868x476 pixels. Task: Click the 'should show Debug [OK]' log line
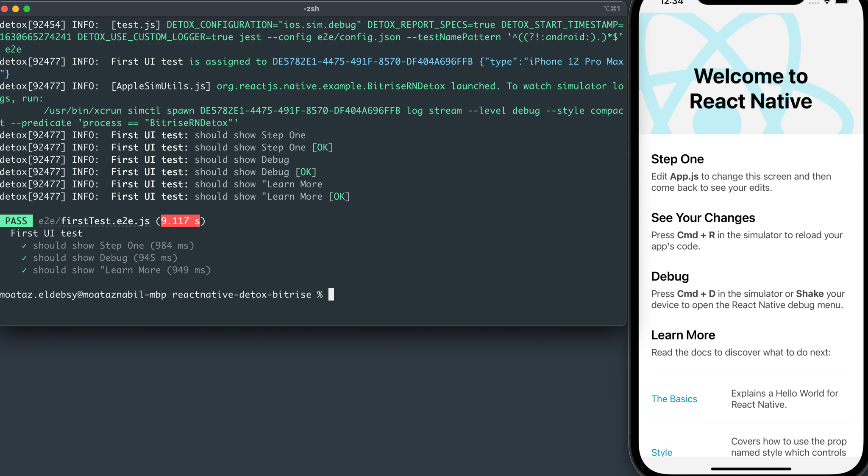[x=158, y=172]
